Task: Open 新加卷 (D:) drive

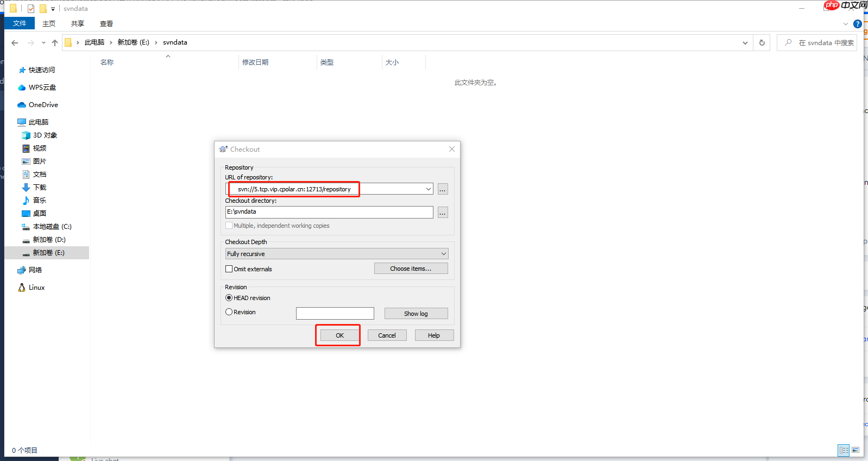Action: pos(49,240)
